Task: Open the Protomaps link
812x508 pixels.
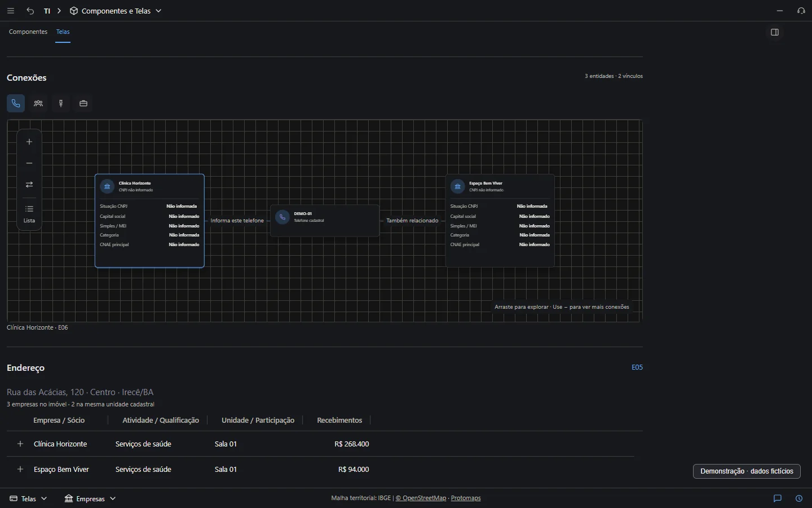Action: pyautogui.click(x=466, y=498)
